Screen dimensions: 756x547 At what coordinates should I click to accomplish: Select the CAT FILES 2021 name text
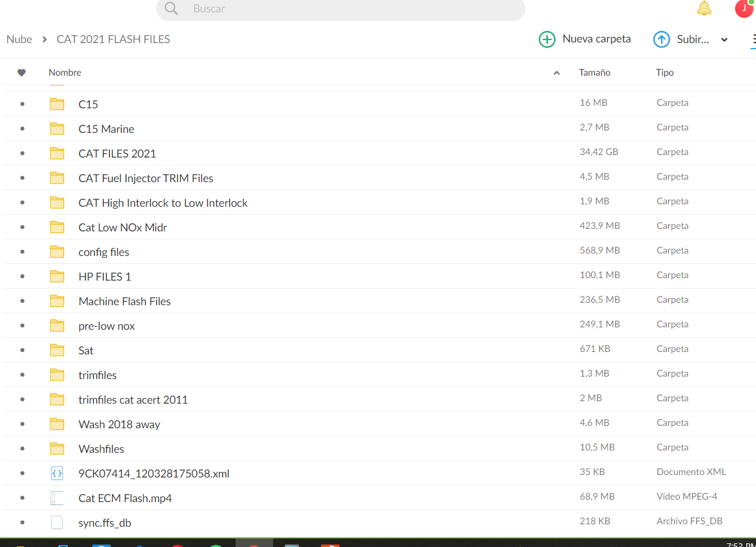(117, 154)
